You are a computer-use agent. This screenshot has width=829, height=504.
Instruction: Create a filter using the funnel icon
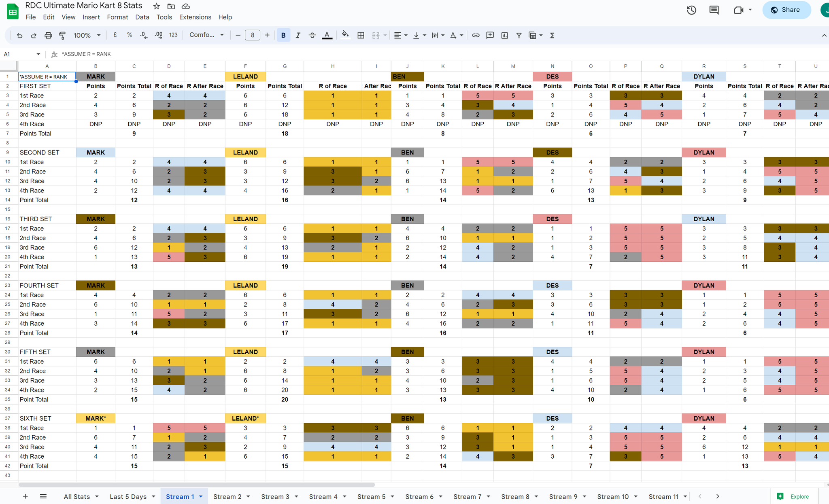coord(519,35)
